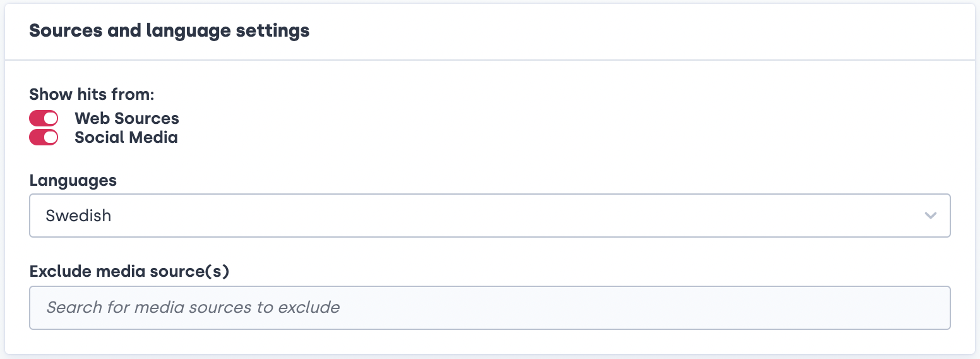Click the white knob of Social Media toggle
Viewport: 980px width, 359px height.
[51, 137]
